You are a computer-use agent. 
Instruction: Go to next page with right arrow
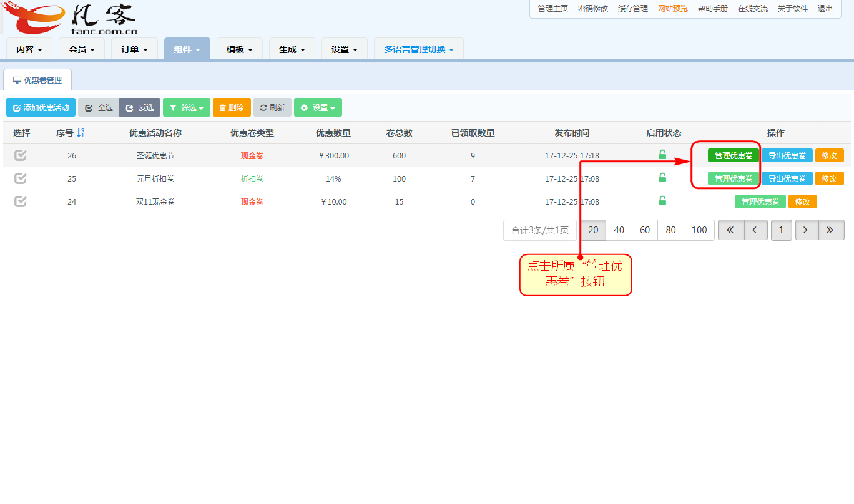pyautogui.click(x=806, y=230)
